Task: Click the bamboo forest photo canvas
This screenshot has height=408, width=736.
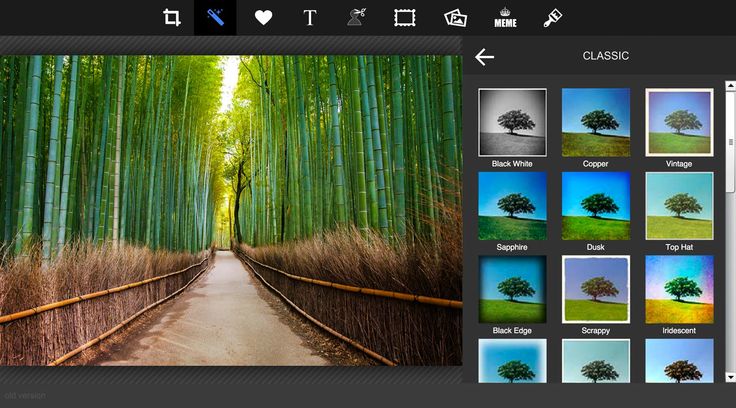Action: click(231, 210)
